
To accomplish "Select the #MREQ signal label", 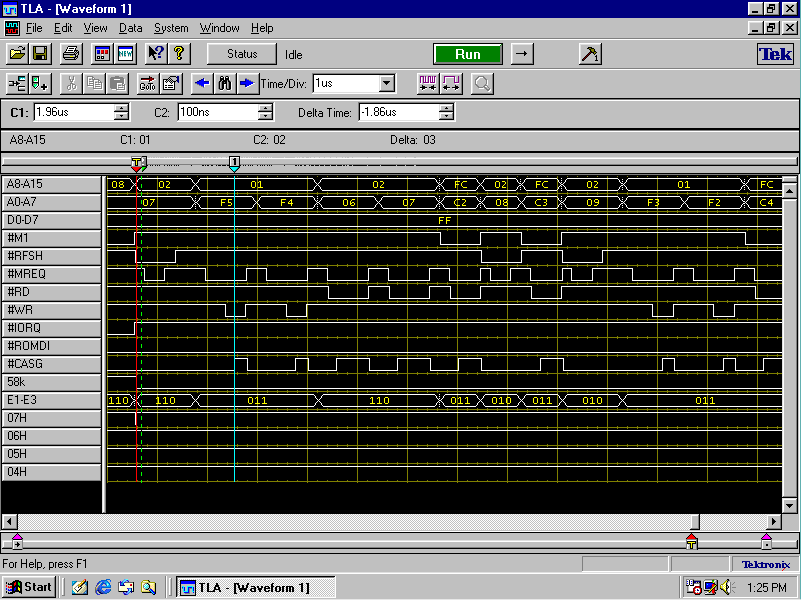I will point(52,274).
